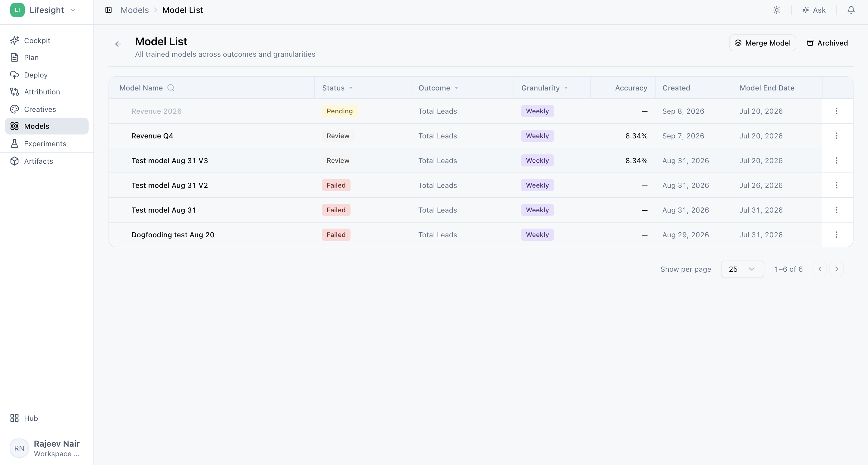Expand the Granularity column filter
Viewport: 868px width, 465px height.
(x=566, y=88)
